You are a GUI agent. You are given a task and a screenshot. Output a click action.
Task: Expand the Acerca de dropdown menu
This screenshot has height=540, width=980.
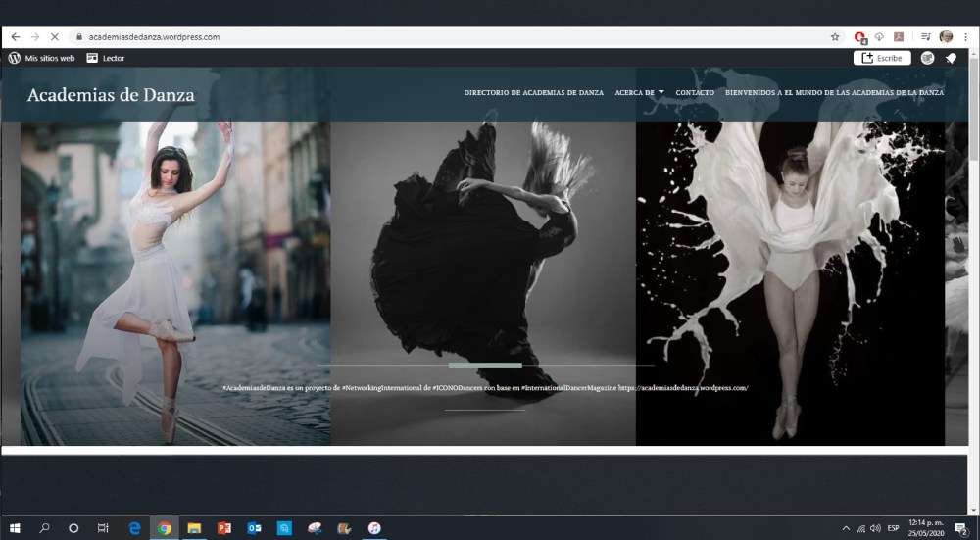[x=639, y=92]
